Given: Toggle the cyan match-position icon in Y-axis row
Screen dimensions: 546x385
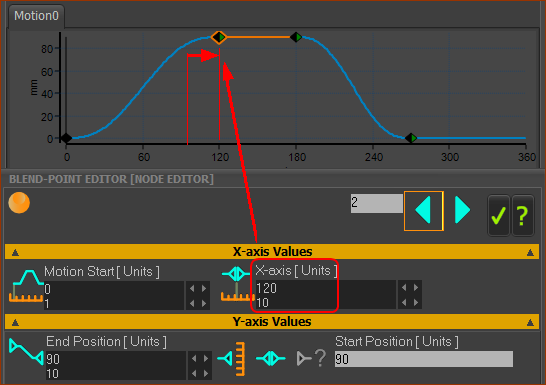Looking at the screenshot, I should tap(271, 358).
